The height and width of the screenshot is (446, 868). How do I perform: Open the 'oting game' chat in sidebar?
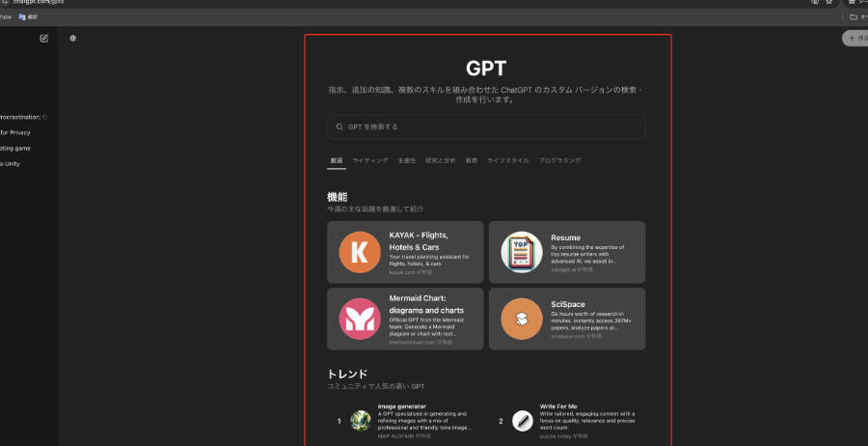coord(14,148)
